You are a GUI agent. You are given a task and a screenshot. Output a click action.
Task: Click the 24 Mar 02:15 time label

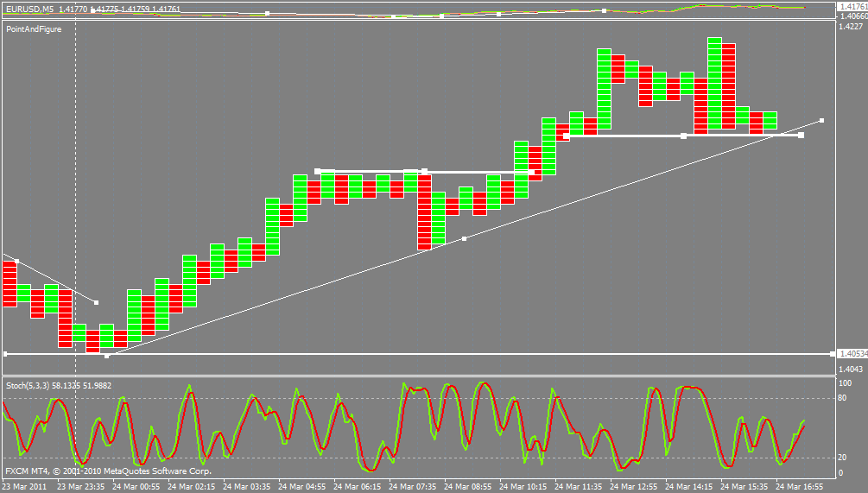coord(192,487)
